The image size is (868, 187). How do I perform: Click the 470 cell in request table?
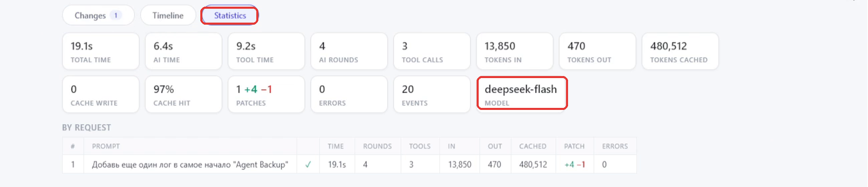(x=495, y=165)
